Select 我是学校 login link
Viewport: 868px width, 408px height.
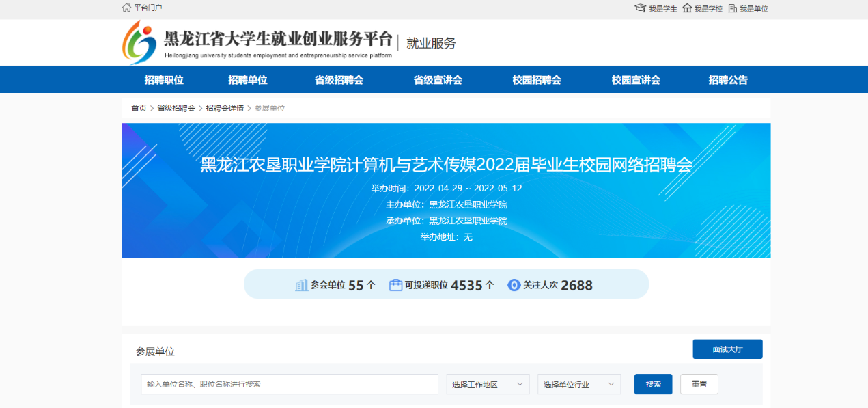click(708, 9)
